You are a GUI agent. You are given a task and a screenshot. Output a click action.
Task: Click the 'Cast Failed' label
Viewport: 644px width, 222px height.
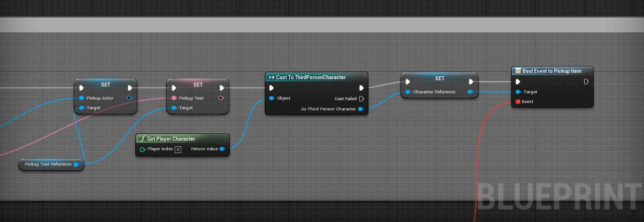click(x=346, y=98)
